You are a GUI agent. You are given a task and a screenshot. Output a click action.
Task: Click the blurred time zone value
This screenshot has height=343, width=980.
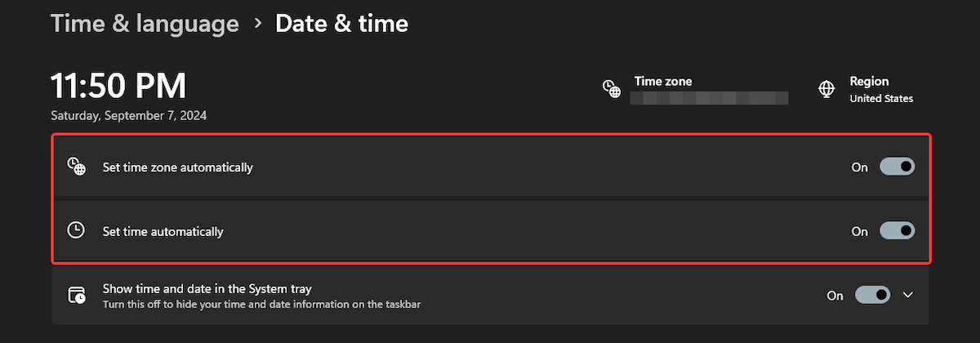pyautogui.click(x=710, y=98)
